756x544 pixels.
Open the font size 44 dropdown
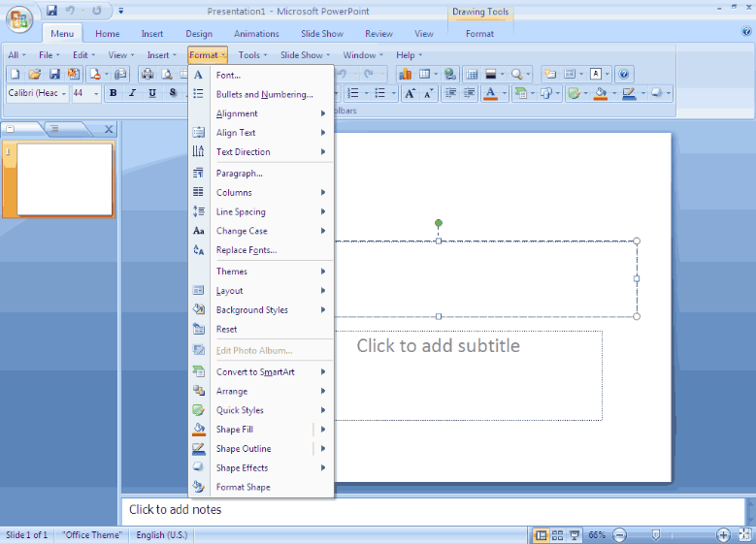click(x=96, y=93)
